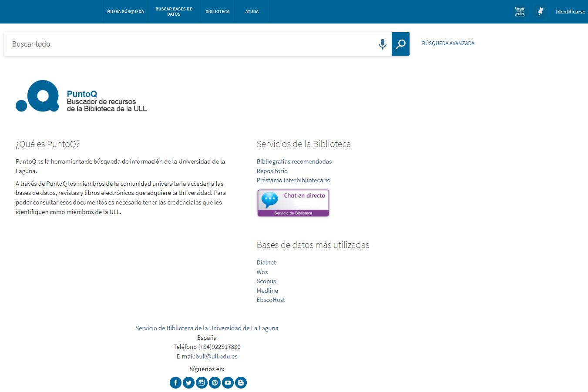Open the Twitter social icon
Image resolution: width=588 pixels, height=392 pixels.
[188, 382]
